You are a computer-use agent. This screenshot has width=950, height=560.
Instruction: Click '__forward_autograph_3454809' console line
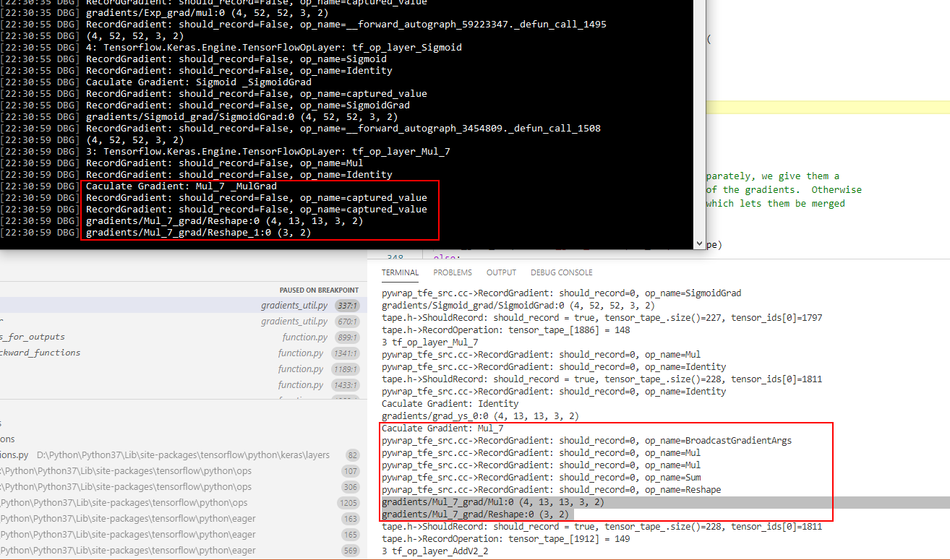pos(343,129)
